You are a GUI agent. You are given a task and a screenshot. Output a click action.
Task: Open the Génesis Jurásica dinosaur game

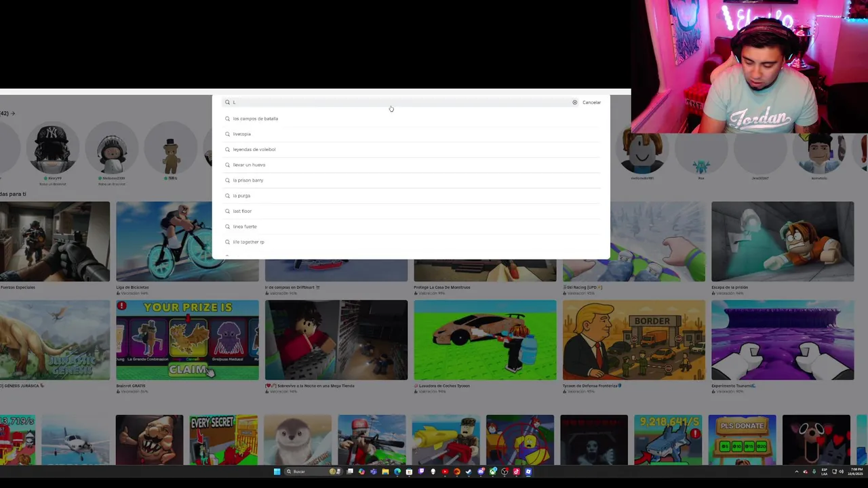click(54, 340)
